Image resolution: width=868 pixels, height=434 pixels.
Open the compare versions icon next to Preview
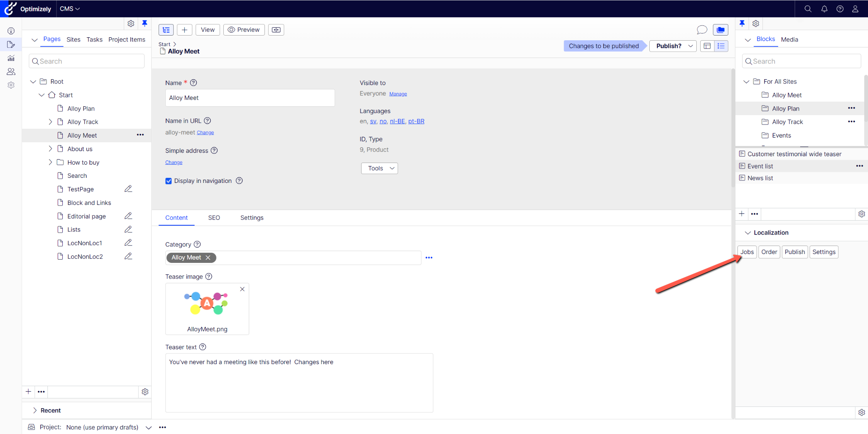tap(276, 30)
